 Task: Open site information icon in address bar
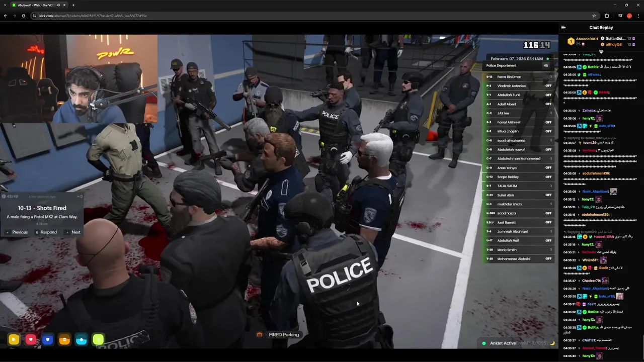coord(34,16)
